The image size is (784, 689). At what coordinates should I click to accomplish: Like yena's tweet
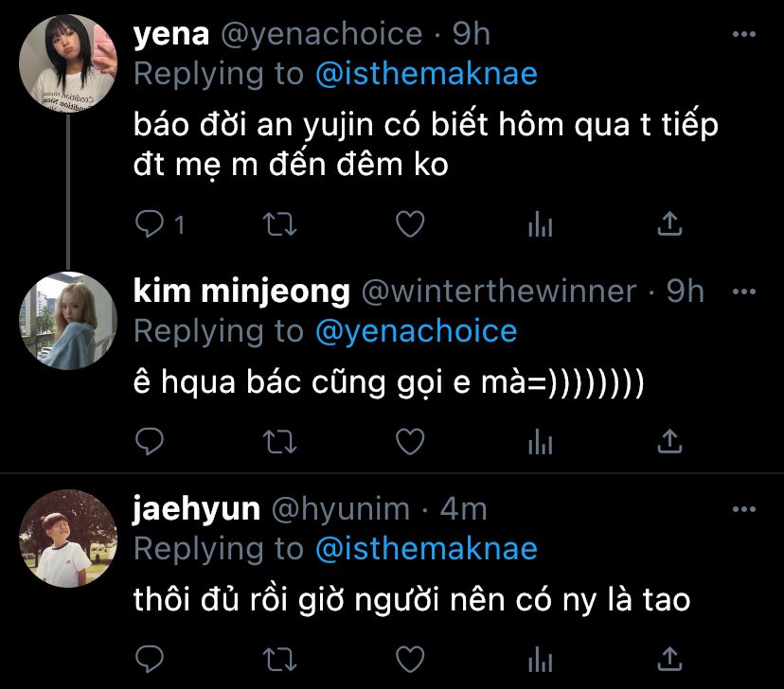click(x=408, y=224)
